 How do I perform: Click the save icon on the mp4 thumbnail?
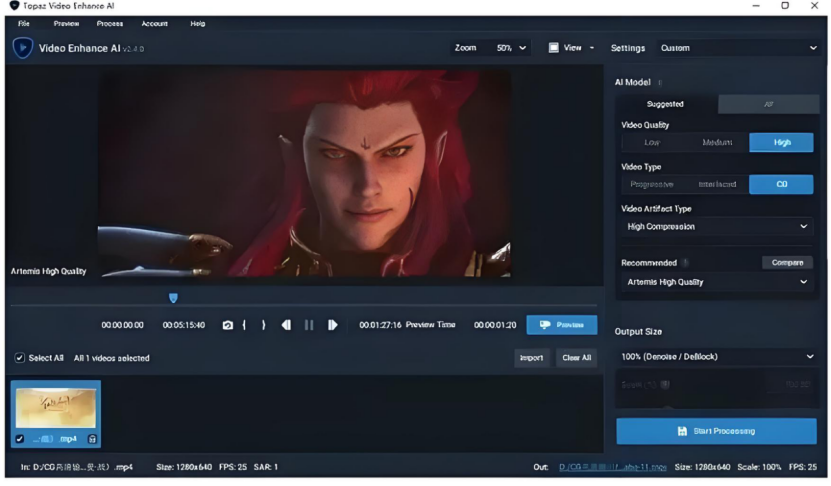[92, 439]
